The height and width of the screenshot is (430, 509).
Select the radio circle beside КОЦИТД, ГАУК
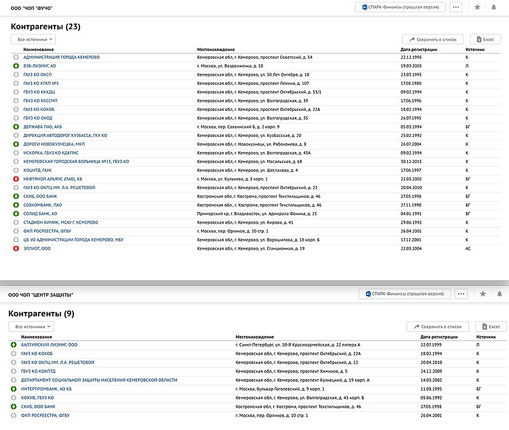[16, 170]
